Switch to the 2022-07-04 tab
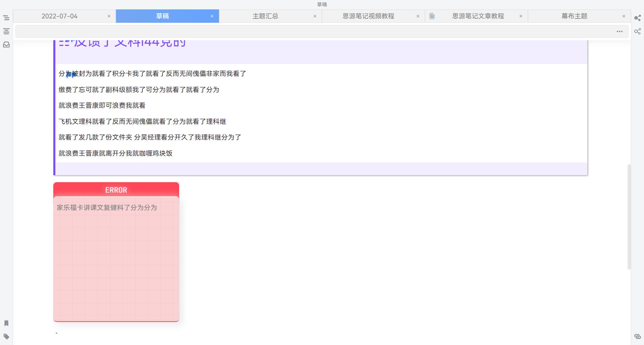This screenshot has width=644, height=345. [59, 16]
